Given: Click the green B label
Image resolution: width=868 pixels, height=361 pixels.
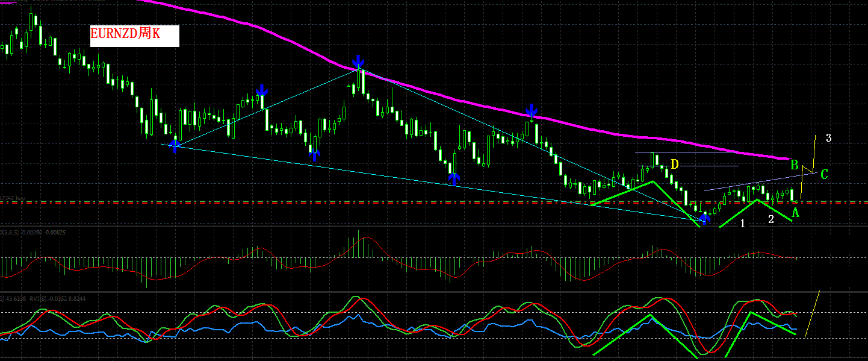Looking at the screenshot, I should (x=795, y=165).
